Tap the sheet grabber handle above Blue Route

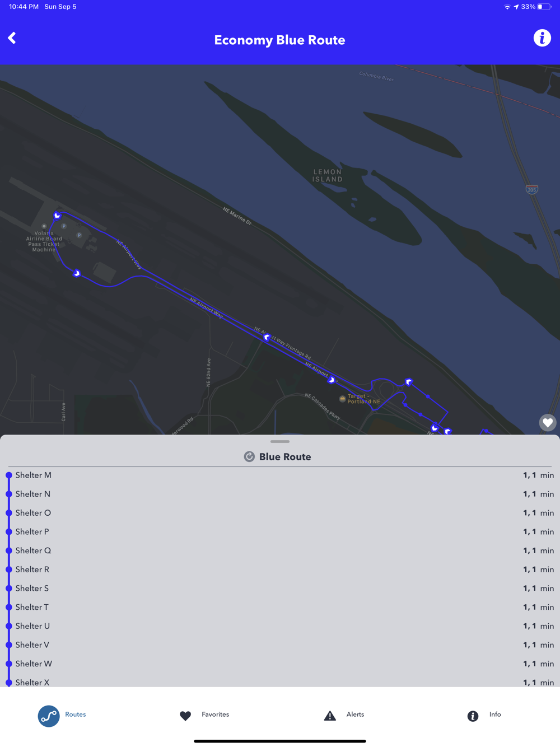[x=280, y=441]
